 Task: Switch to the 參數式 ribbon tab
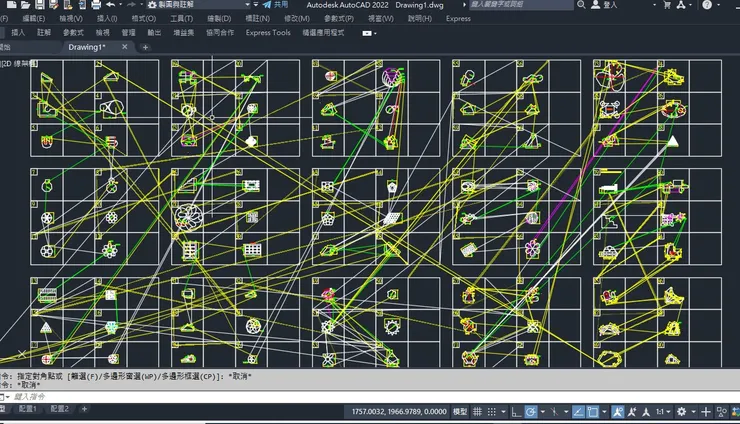pyautogui.click(x=73, y=33)
